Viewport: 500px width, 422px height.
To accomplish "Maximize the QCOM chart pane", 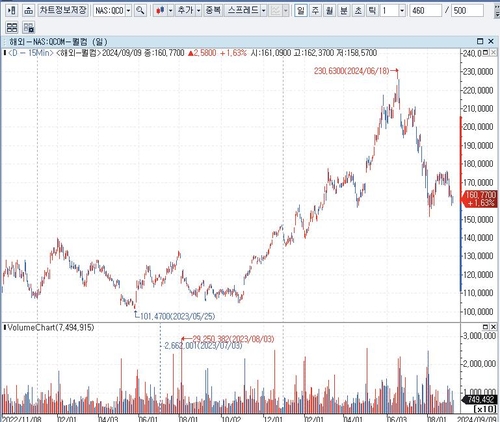I will point(480,41).
